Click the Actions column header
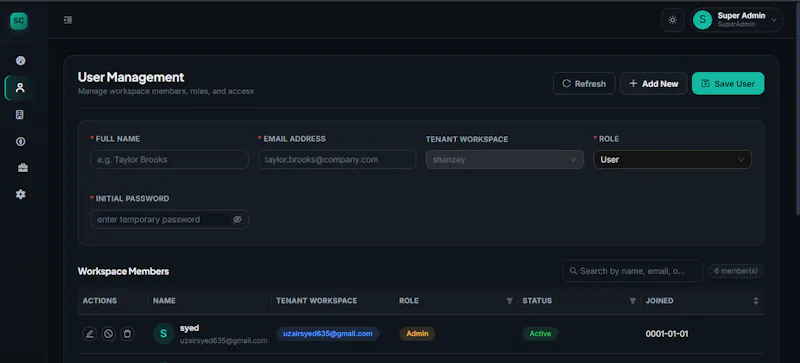 [99, 301]
